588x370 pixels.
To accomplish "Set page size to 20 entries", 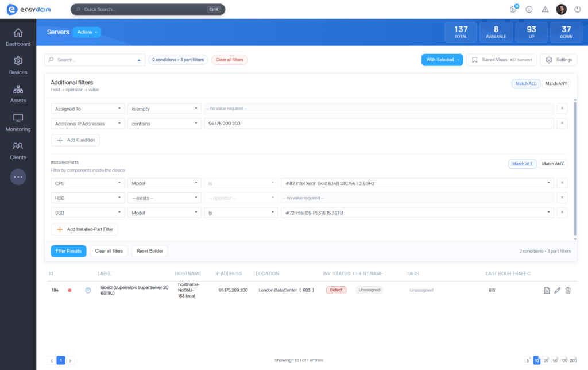I will 546,360.
